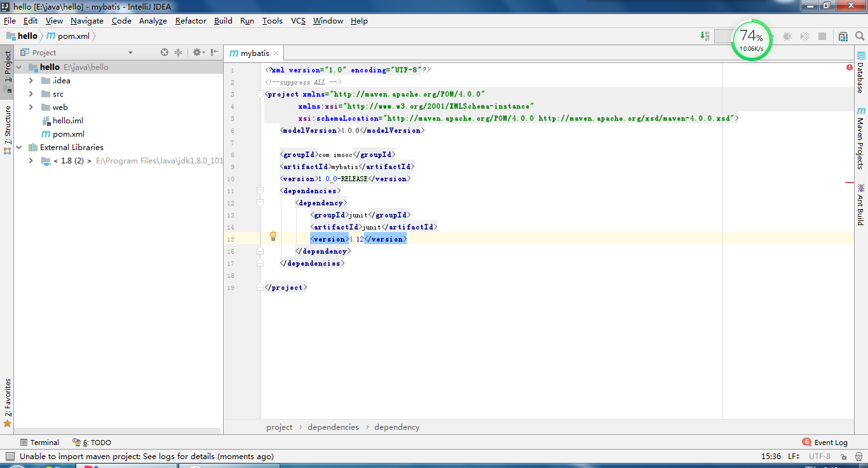Click the External Libraries bars icon

[x=33, y=148]
